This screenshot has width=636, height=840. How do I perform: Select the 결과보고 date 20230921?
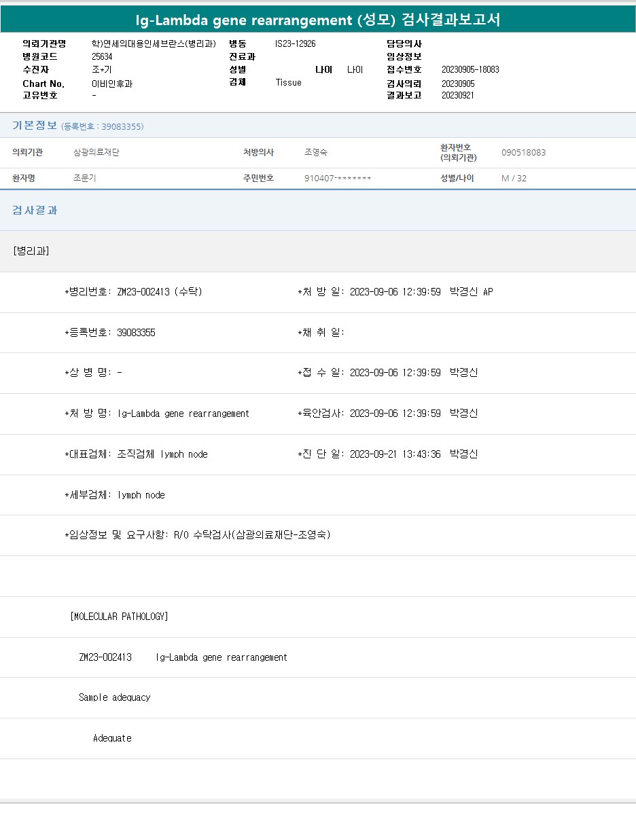[458, 96]
